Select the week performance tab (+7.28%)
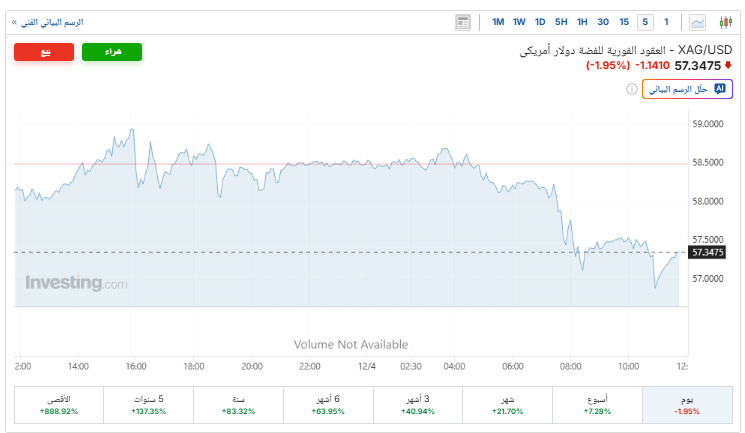The image size is (745, 433). click(597, 405)
